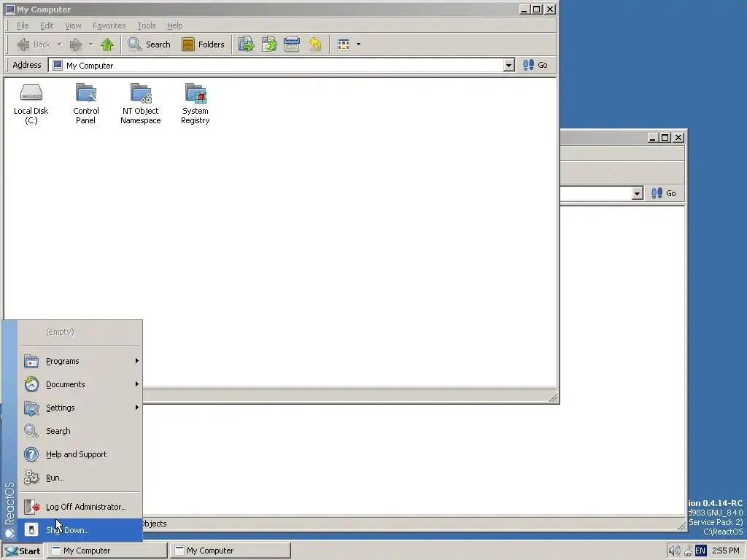The image size is (747, 560).
Task: Maximize the background explorer window
Action: pyautogui.click(x=665, y=138)
